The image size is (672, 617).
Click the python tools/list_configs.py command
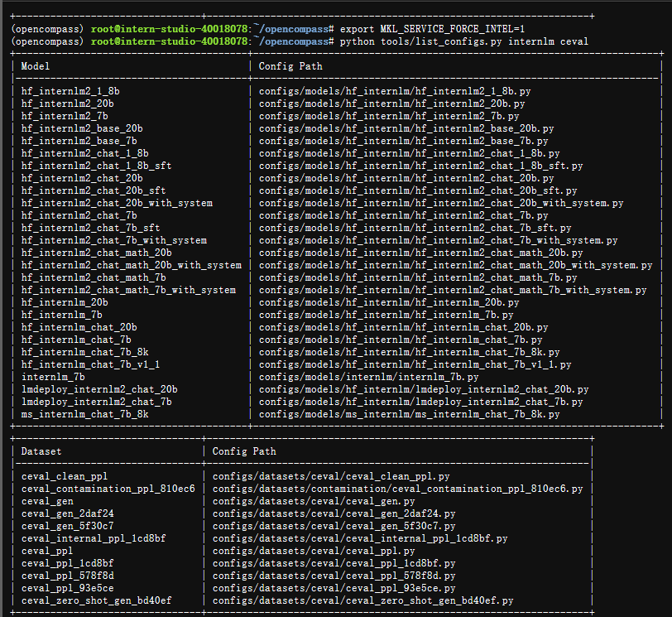[453, 41]
